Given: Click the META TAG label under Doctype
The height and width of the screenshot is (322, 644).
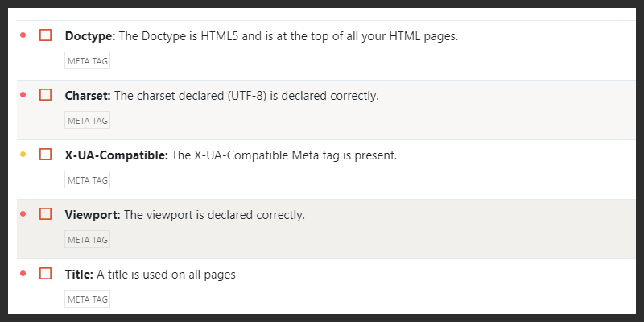Looking at the screenshot, I should pyautogui.click(x=87, y=60).
